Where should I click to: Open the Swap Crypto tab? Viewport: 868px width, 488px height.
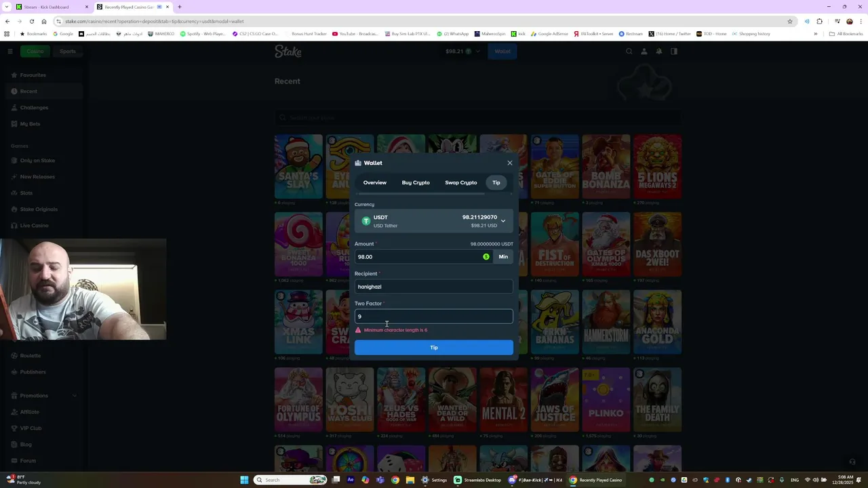(x=461, y=182)
